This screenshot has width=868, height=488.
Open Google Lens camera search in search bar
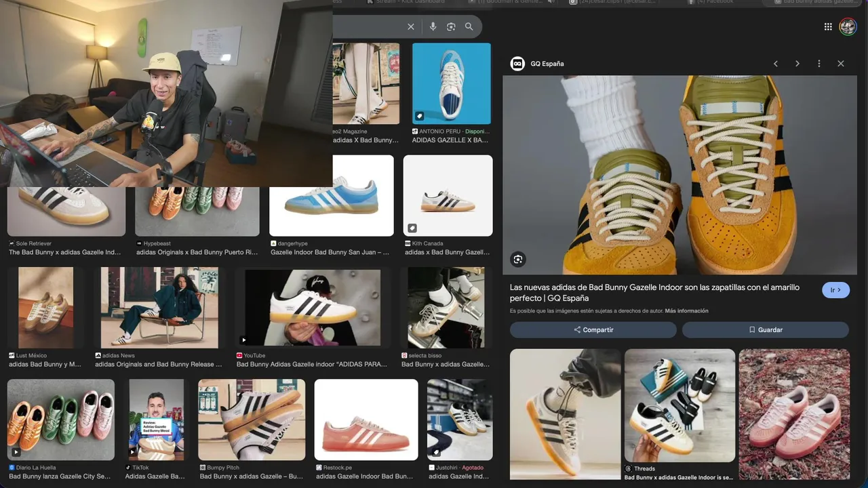[x=451, y=26]
